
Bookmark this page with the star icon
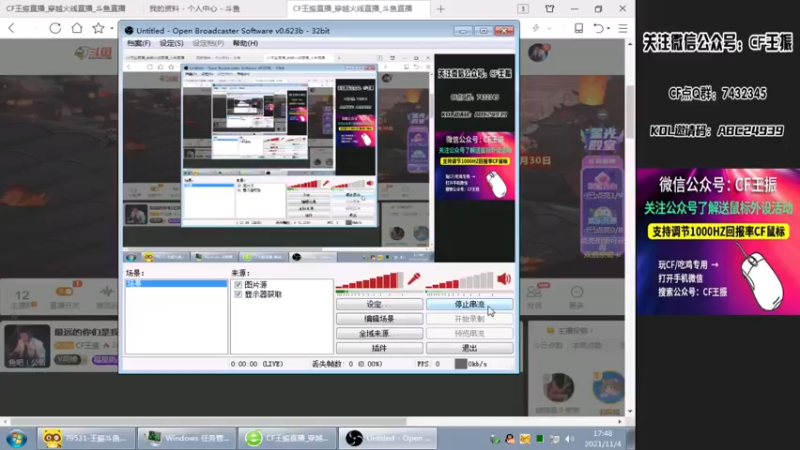coord(98,28)
